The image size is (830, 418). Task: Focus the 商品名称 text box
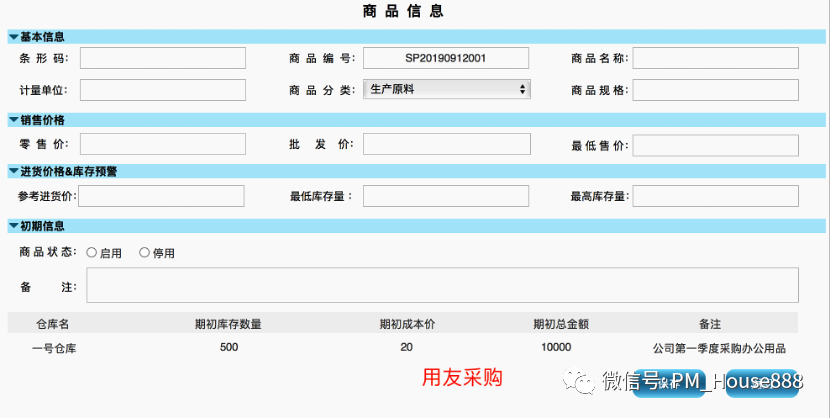(715, 58)
